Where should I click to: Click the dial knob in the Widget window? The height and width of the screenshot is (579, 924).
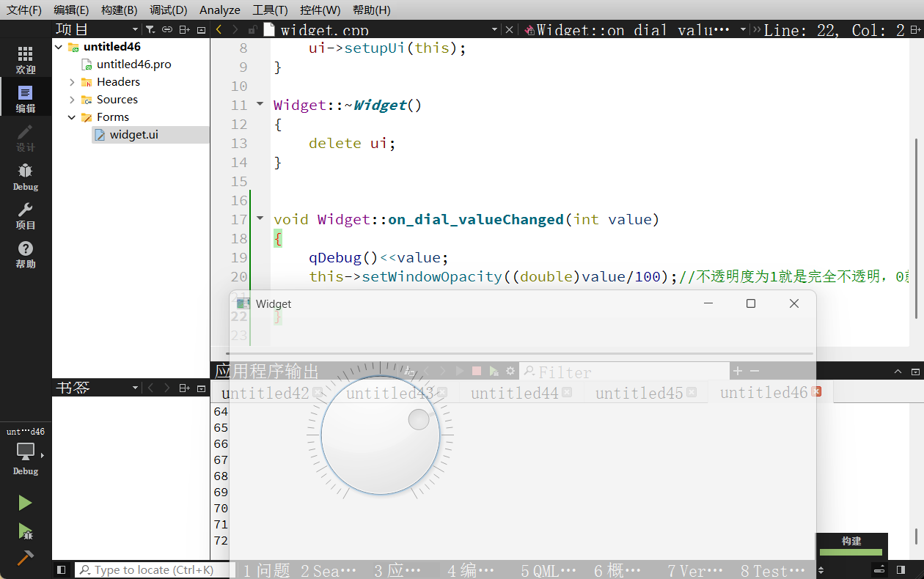(x=381, y=436)
